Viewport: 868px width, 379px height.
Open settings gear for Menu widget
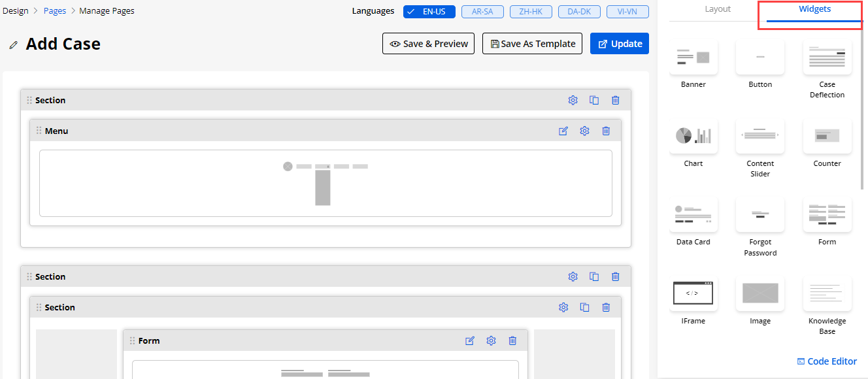click(x=584, y=131)
